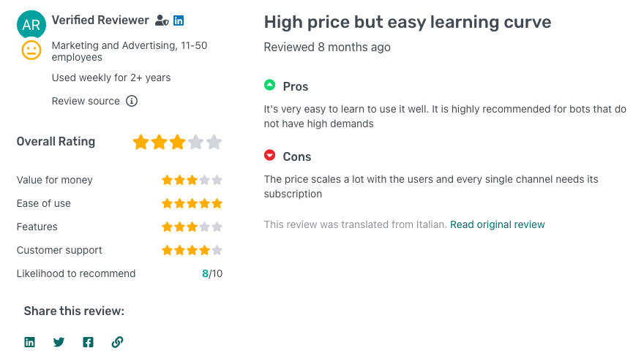The image size is (644, 356).
Task: Click the Customer support star rating
Action: [x=192, y=250]
